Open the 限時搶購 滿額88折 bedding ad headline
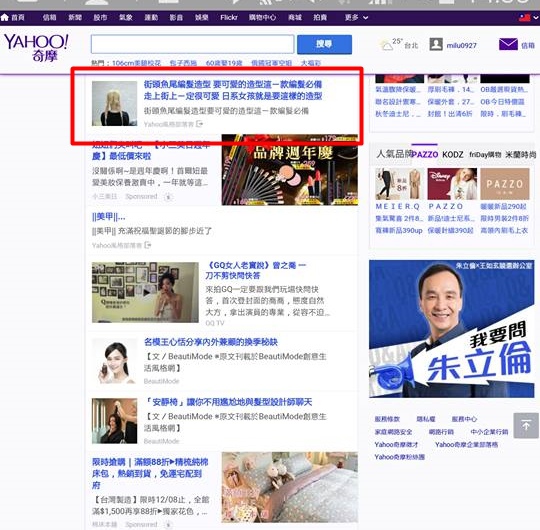540x530 pixels. pyautogui.click(x=150, y=473)
